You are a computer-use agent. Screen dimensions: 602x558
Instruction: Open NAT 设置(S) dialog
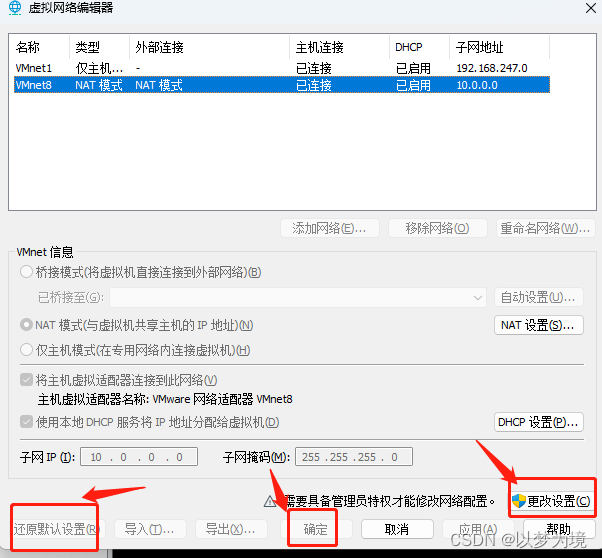coord(539,325)
